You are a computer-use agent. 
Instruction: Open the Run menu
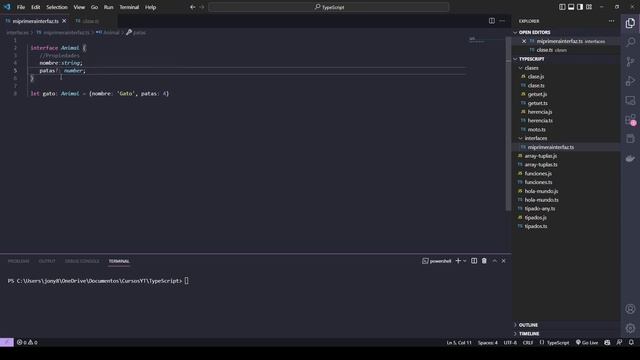pyautogui.click(x=109, y=7)
